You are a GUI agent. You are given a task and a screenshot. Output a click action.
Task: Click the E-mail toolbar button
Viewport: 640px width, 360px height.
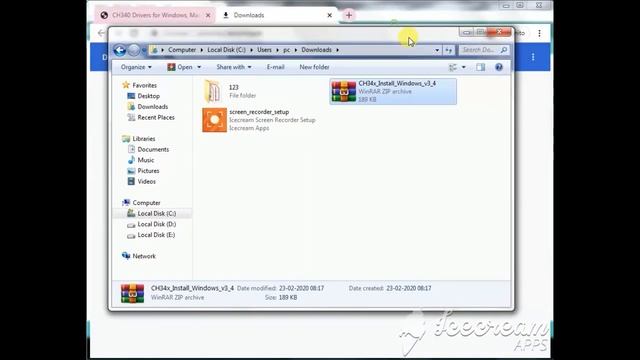tap(276, 67)
